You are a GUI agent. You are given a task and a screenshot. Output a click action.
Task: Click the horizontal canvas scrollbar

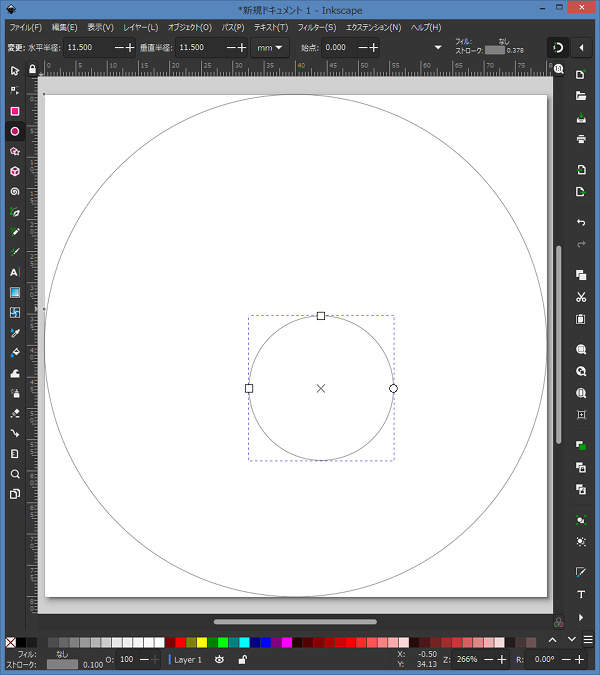(295, 621)
